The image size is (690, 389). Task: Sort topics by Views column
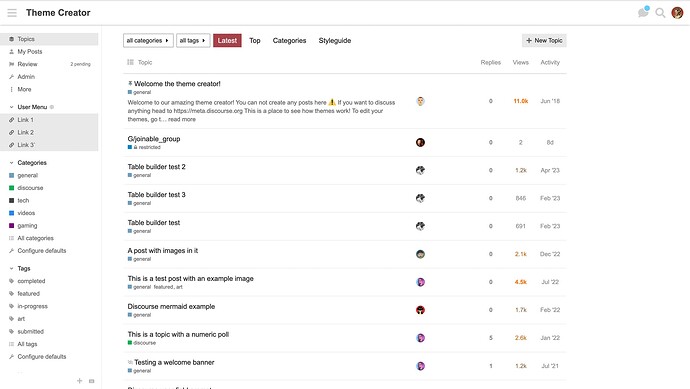point(521,62)
